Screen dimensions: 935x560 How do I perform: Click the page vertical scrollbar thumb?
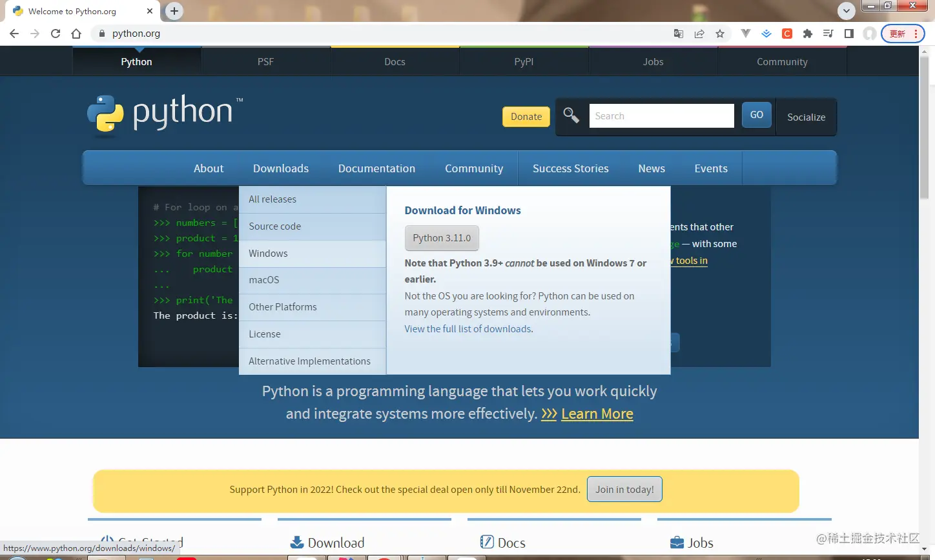(924, 128)
